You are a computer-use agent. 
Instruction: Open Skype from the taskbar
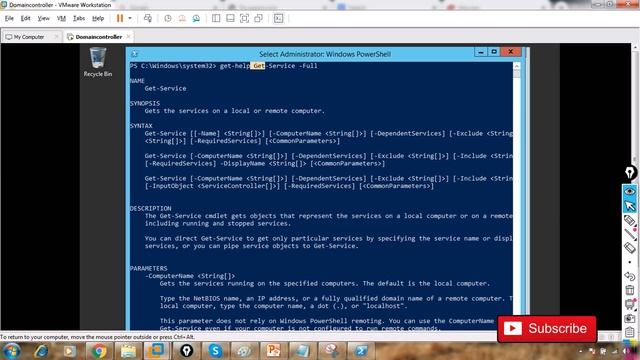[x=215, y=351]
